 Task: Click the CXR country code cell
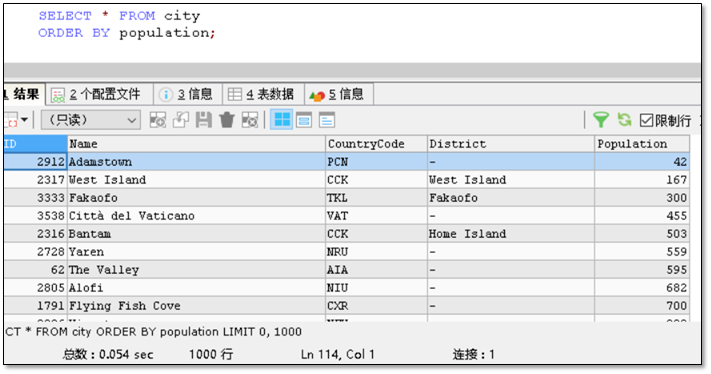click(376, 306)
